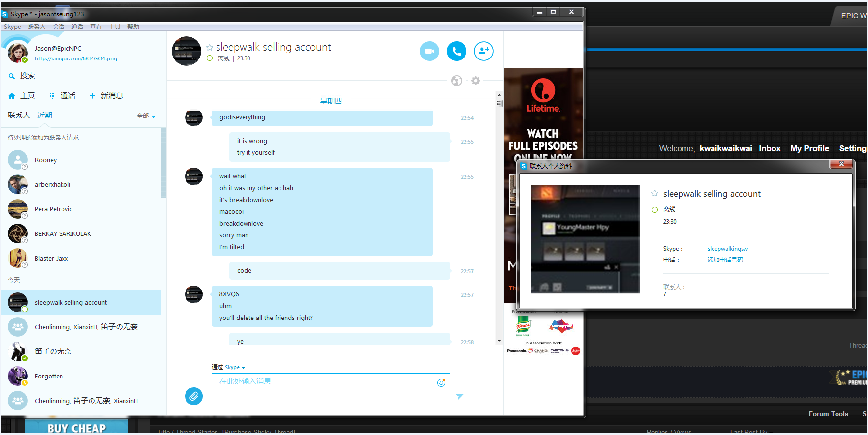Attach a file with the paperclip button
Viewport: 868px width, 435px height.
tap(194, 396)
